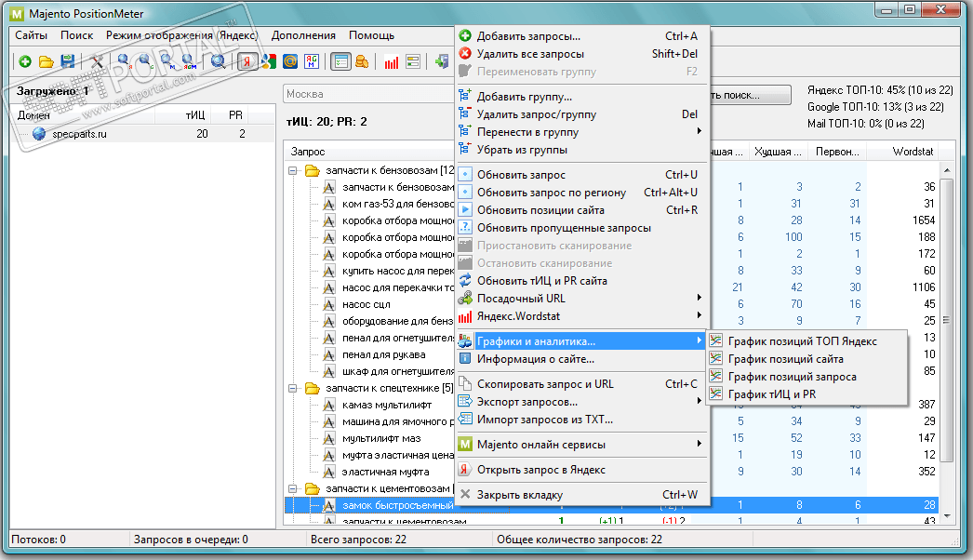Screen dimensions: 973x560
Task: Choose Добавить запросы... from context menu
Action: pyautogui.click(x=582, y=36)
